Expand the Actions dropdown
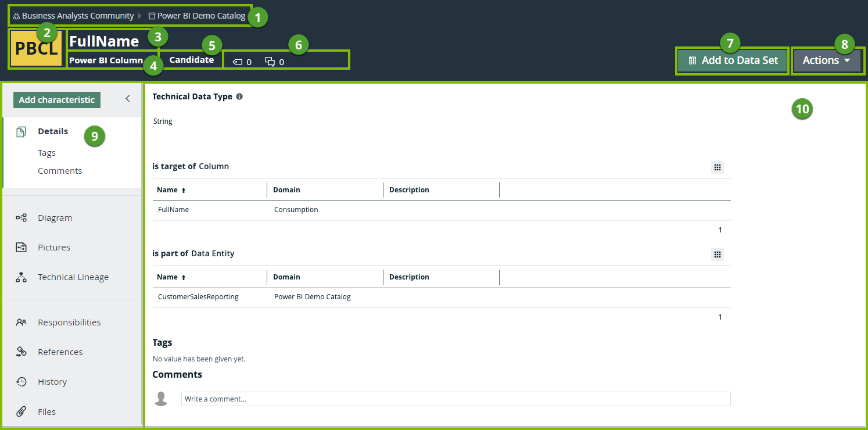 pyautogui.click(x=826, y=60)
